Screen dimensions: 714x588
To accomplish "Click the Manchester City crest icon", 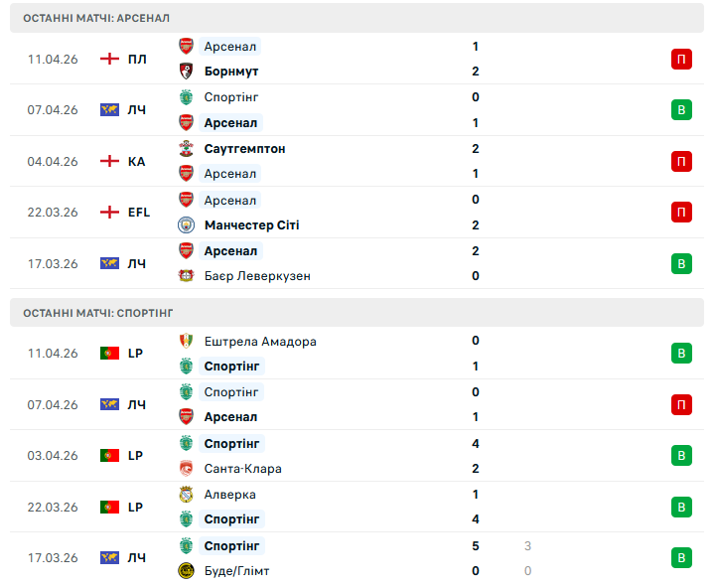I will pos(186,224).
